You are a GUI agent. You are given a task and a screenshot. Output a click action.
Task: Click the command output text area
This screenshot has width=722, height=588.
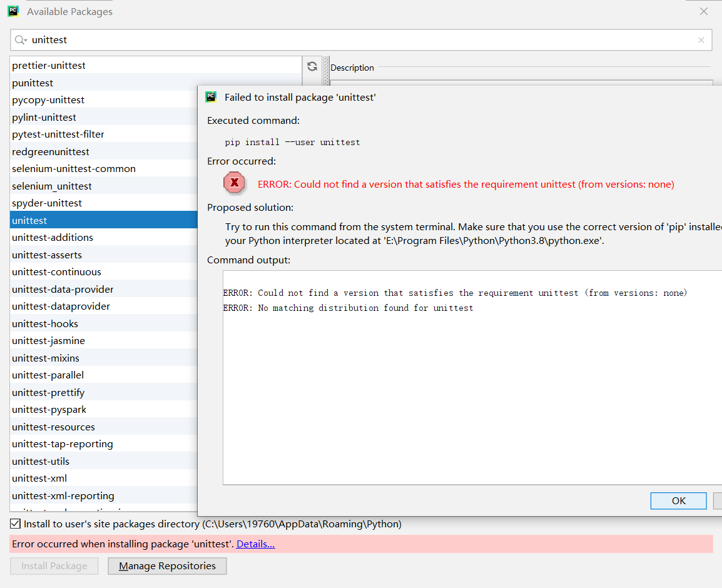pos(472,378)
